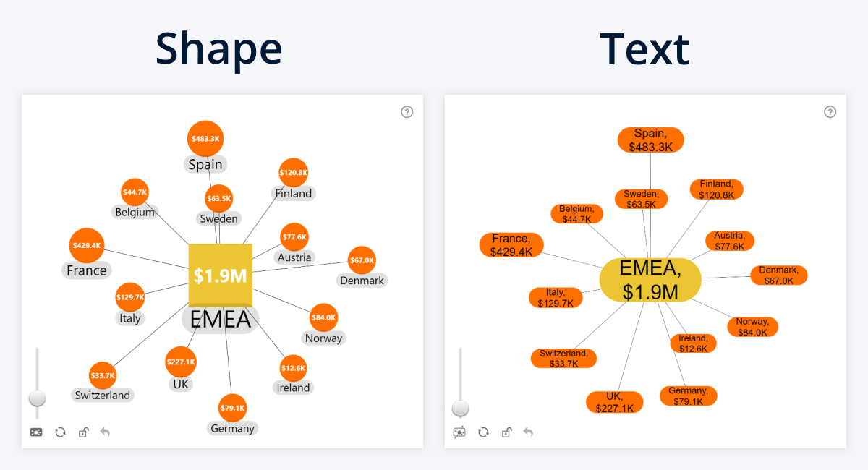Toggle the lock icon in Text chart
Viewport: 868px width, 470px height.
pyautogui.click(x=506, y=432)
